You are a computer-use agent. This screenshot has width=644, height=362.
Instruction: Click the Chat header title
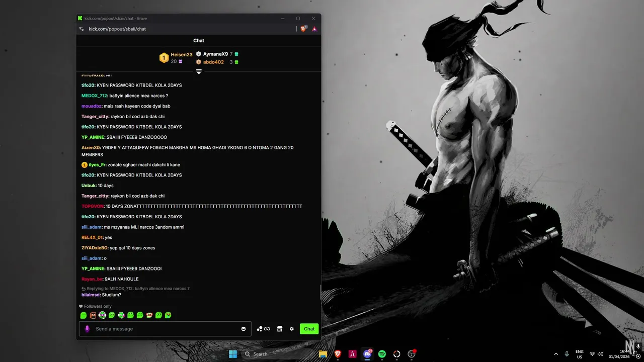pyautogui.click(x=199, y=41)
